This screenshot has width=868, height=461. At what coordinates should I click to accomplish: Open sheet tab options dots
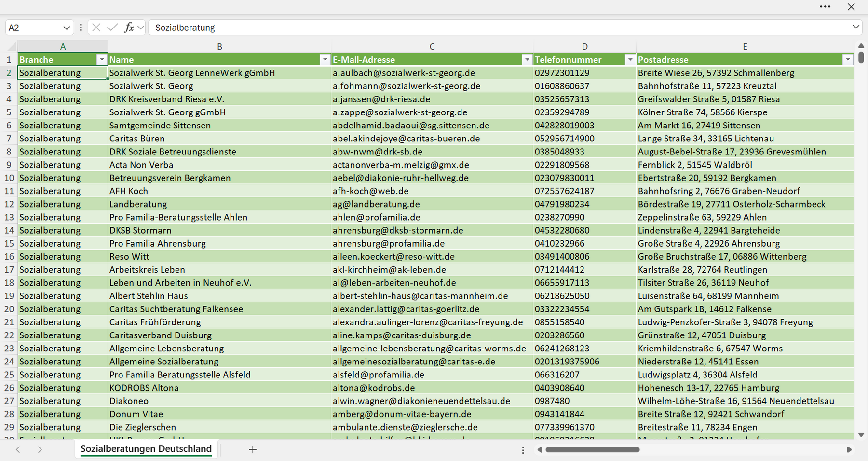(523, 450)
